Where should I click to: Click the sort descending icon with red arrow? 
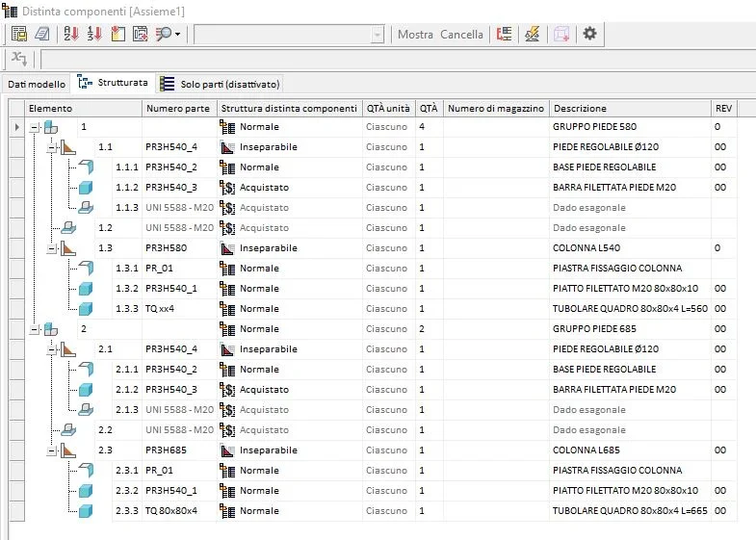pyautogui.click(x=94, y=34)
